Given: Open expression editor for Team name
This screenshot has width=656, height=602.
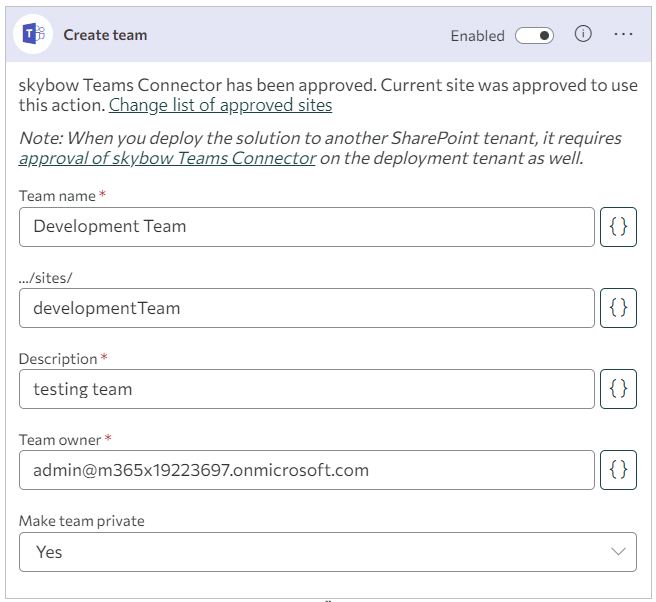Looking at the screenshot, I should click(x=618, y=227).
